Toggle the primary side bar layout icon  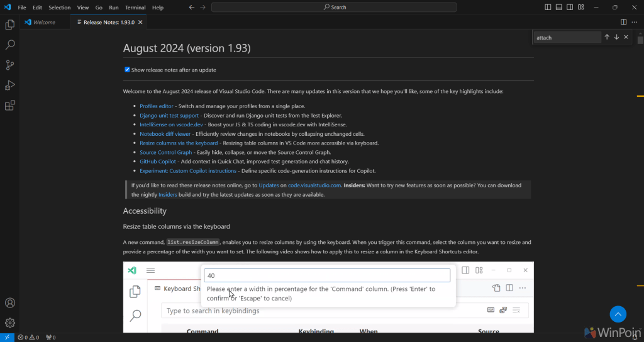548,8
